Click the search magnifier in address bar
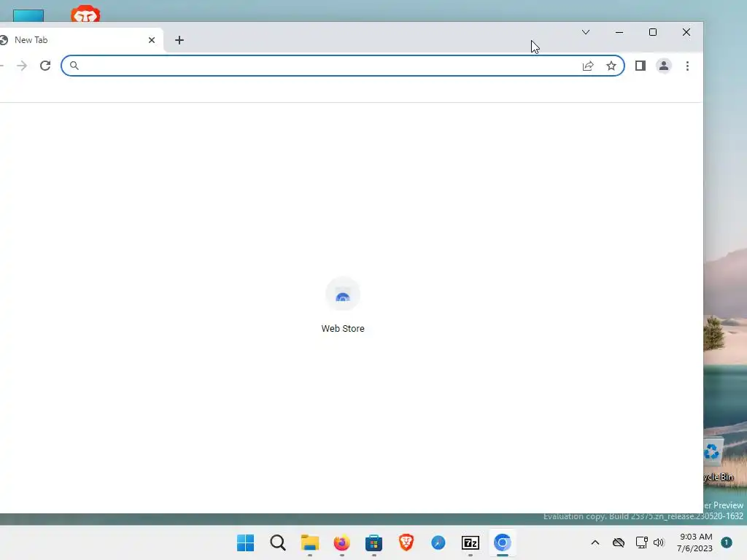 74,66
